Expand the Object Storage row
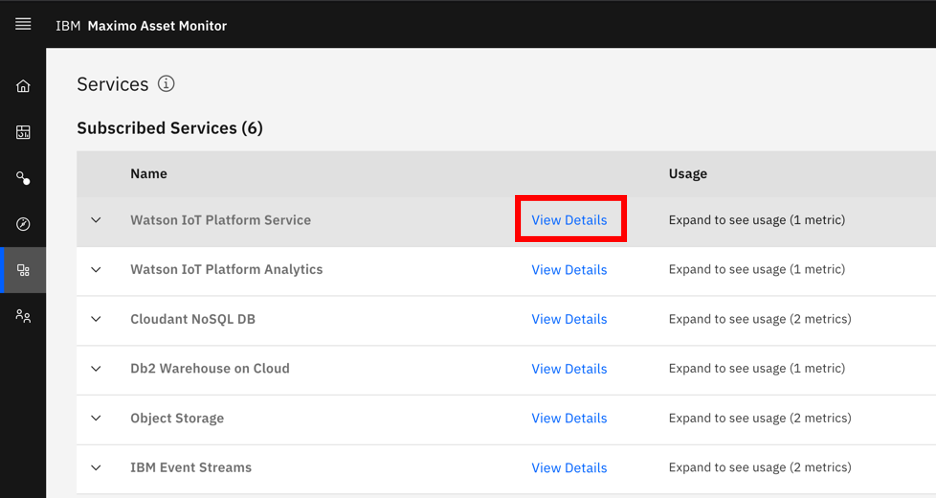 point(96,418)
